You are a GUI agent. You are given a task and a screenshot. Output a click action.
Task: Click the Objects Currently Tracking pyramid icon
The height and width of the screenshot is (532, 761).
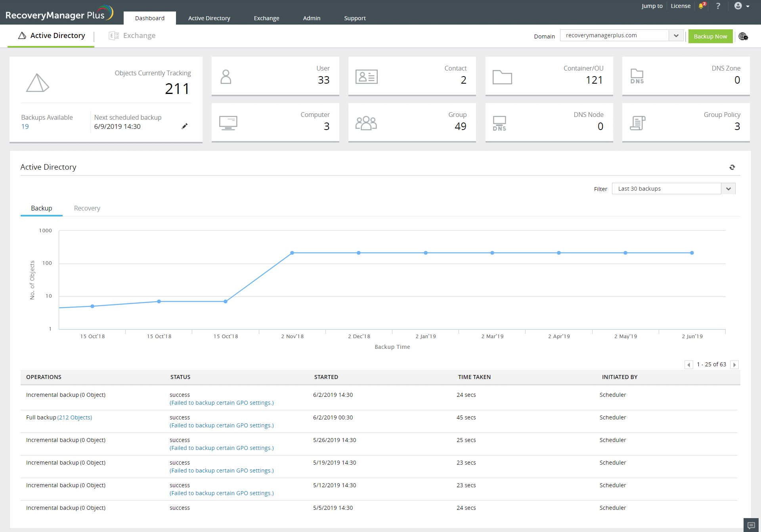[38, 83]
